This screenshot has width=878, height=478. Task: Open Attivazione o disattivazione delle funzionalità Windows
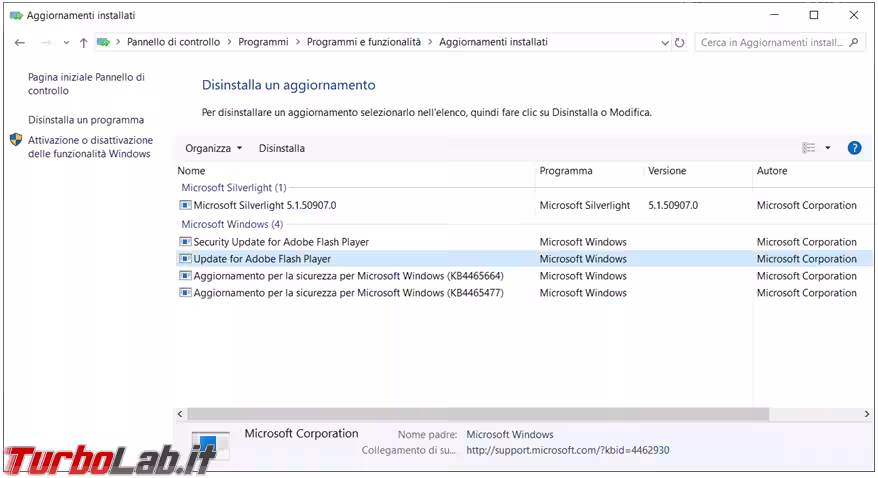[x=90, y=147]
